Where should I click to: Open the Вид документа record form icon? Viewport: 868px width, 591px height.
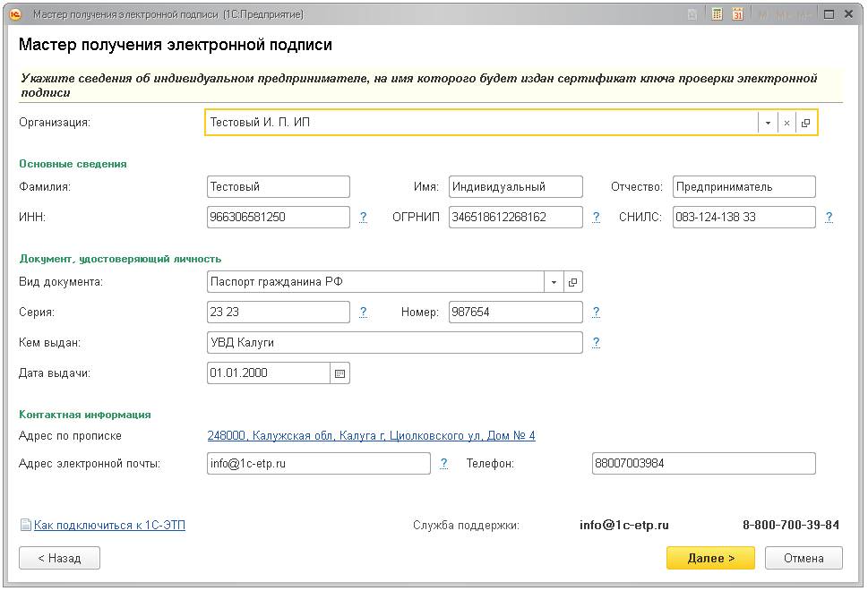coord(573,282)
